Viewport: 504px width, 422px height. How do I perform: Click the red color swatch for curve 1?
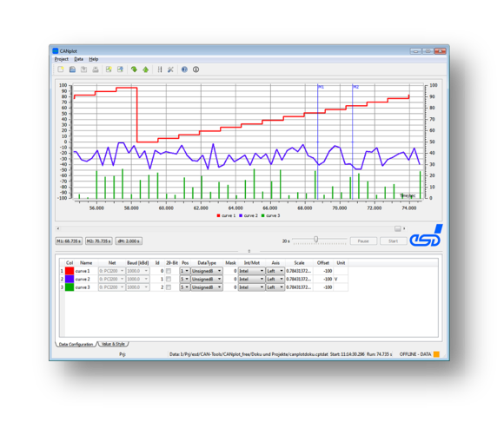tap(70, 271)
